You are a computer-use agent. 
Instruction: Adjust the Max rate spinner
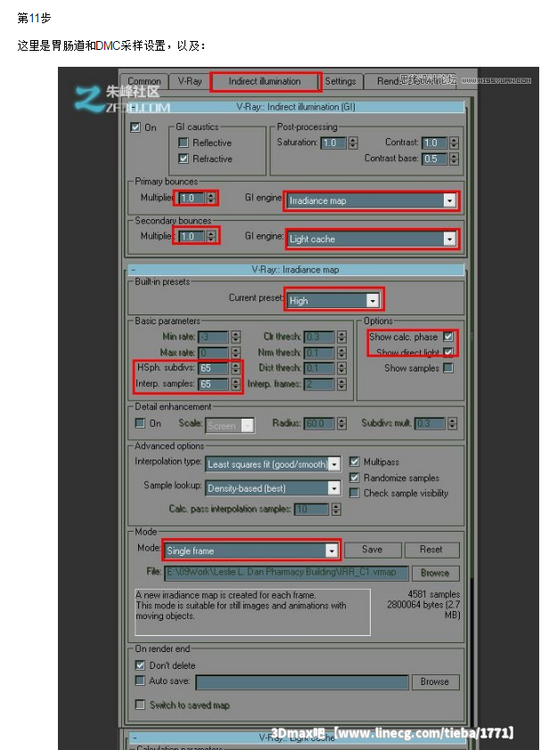tap(236, 353)
